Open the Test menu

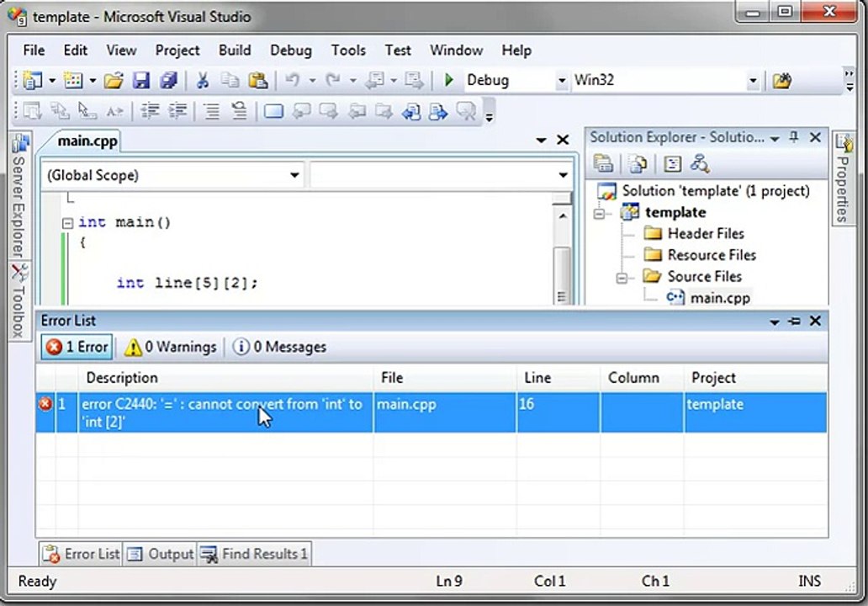398,50
